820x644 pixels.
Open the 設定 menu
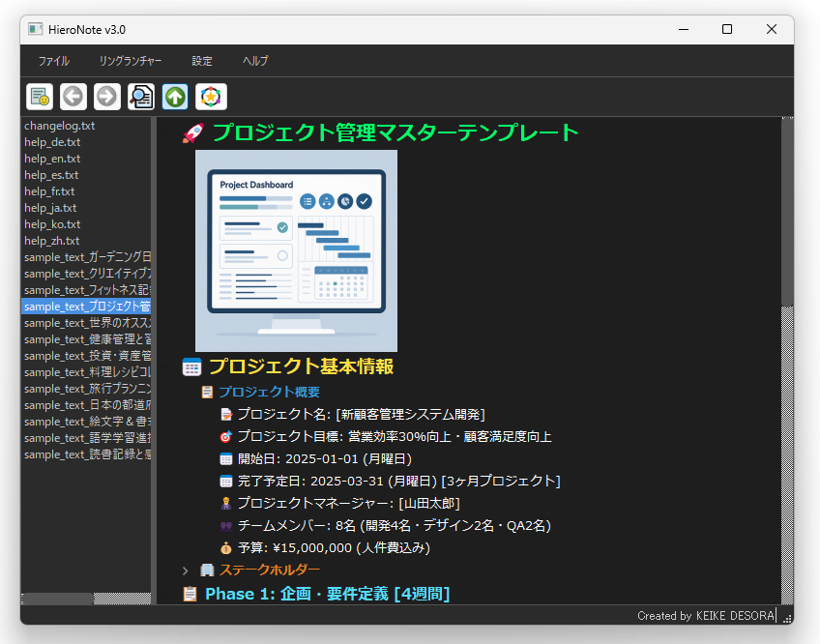(202, 61)
